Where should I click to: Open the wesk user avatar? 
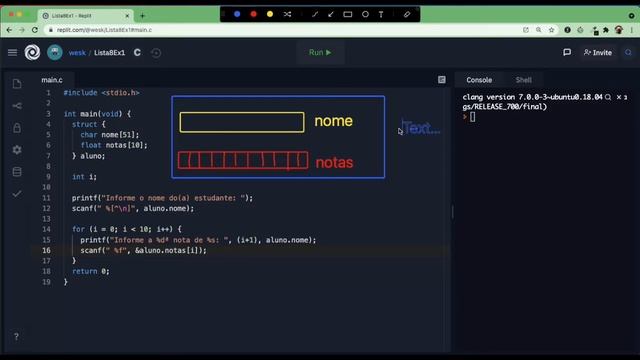click(55, 52)
